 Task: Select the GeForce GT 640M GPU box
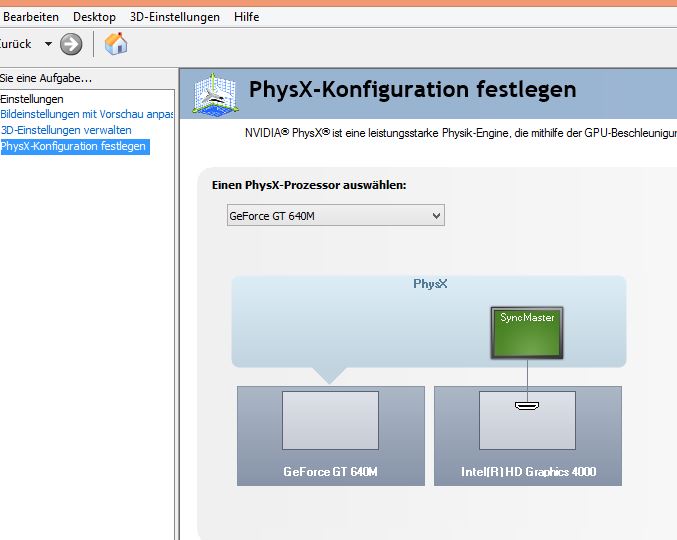click(x=331, y=436)
